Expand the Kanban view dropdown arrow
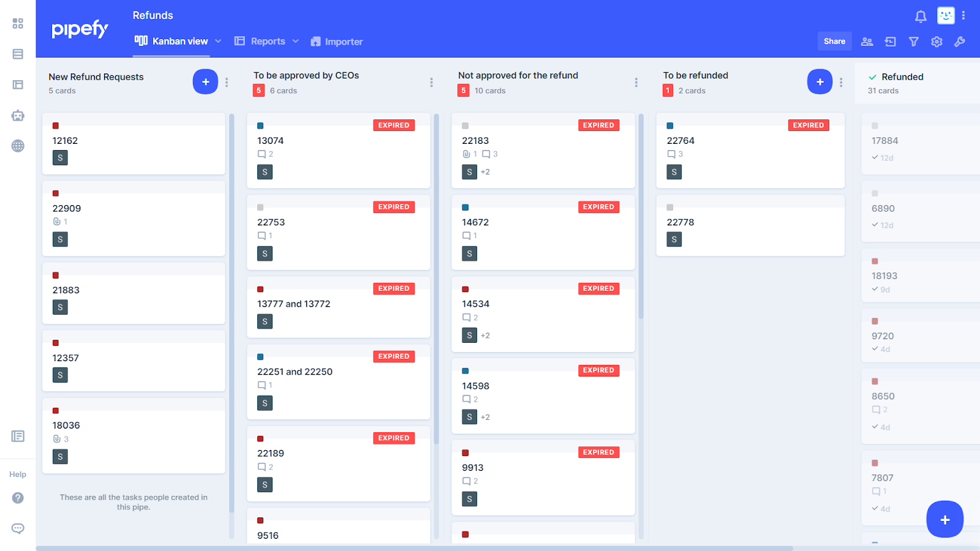The height and width of the screenshot is (551, 980). tap(218, 41)
